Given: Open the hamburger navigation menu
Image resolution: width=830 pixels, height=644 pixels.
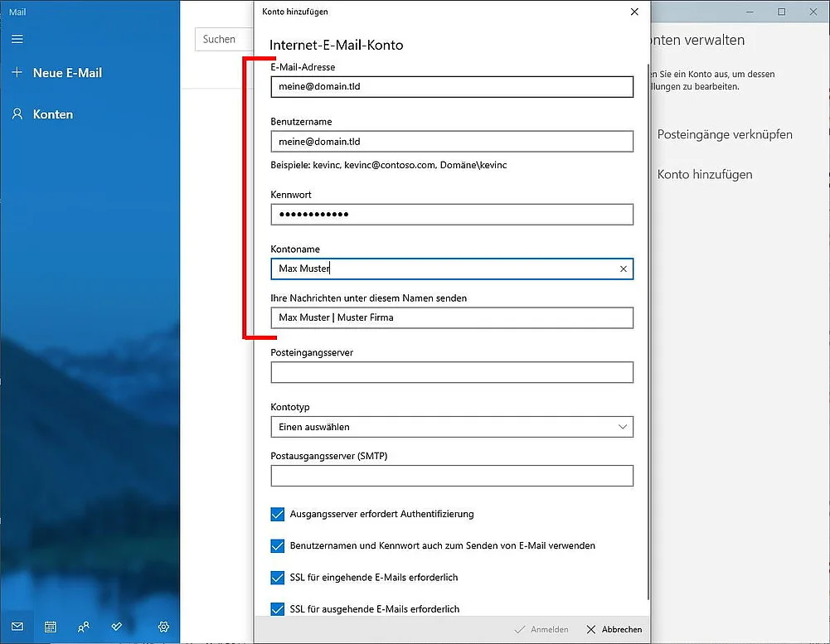Looking at the screenshot, I should click(17, 39).
